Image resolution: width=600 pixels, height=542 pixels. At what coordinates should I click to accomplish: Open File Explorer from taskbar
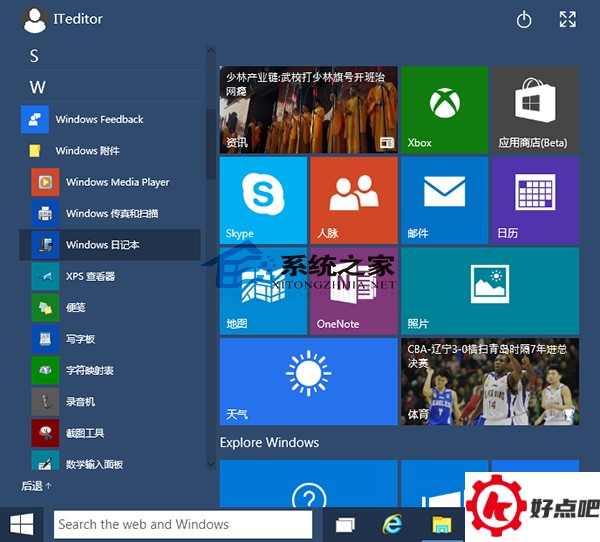point(442,525)
